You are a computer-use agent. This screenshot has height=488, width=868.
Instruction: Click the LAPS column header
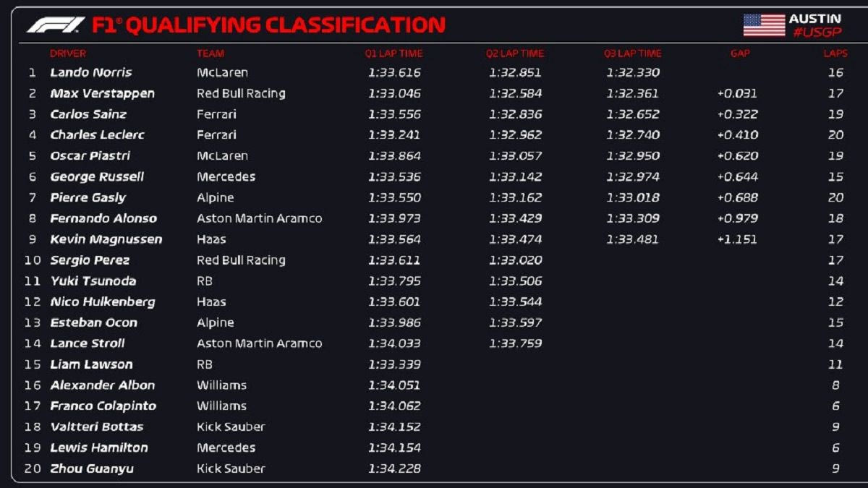point(835,53)
